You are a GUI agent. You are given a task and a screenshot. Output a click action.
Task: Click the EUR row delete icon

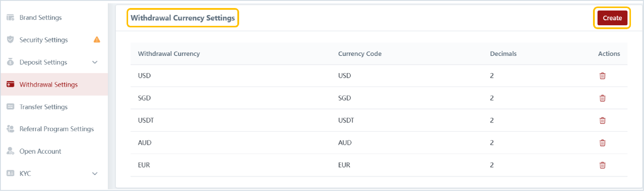(x=602, y=165)
